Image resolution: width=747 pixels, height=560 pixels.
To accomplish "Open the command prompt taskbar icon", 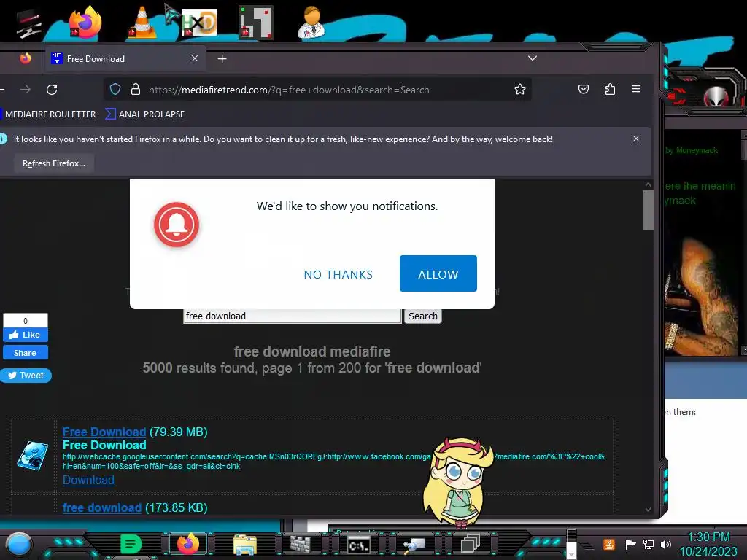I will coord(358,545).
